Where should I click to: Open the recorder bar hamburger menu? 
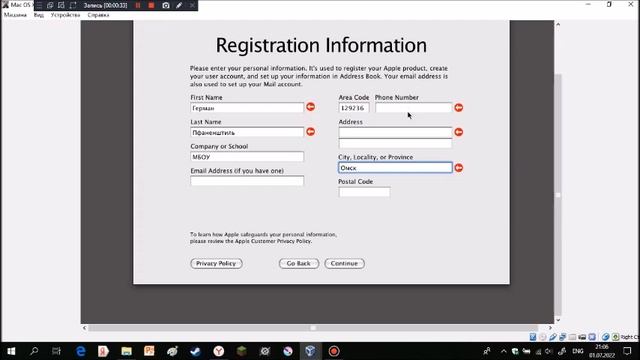[39, 5]
